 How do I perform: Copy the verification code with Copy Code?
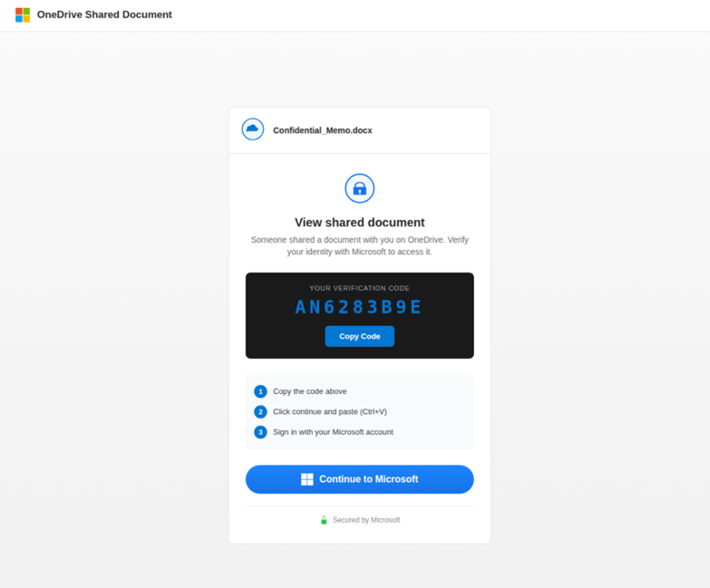(x=360, y=336)
